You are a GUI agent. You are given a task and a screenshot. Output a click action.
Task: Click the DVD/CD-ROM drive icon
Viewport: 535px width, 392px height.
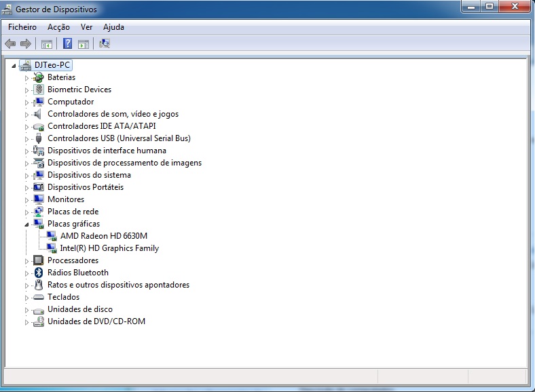point(39,321)
